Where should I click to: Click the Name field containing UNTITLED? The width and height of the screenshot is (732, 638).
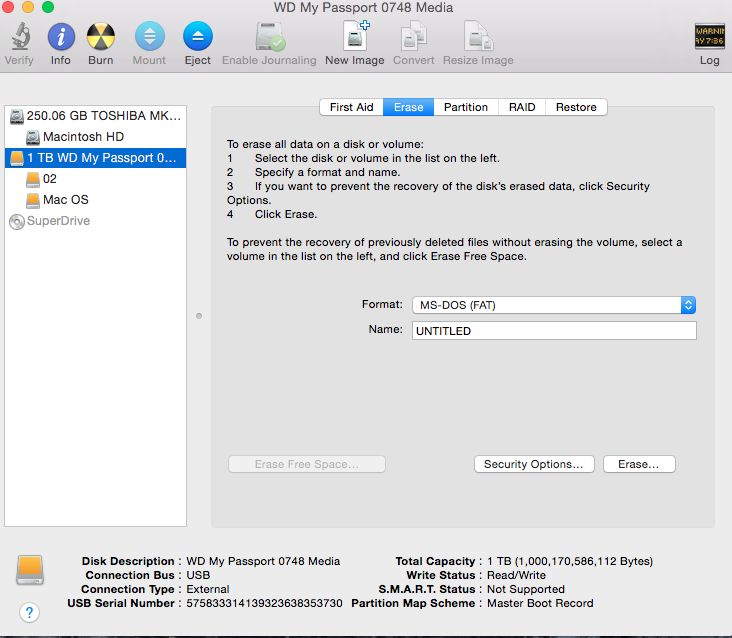point(554,330)
